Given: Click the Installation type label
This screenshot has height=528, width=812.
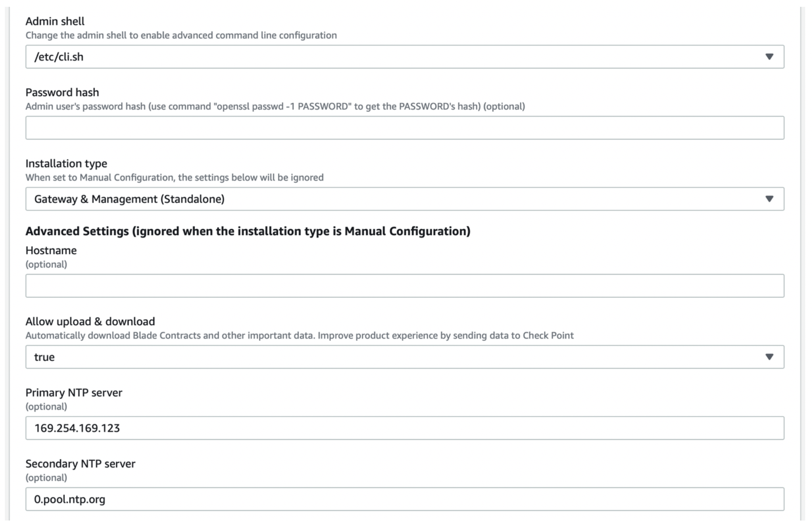Looking at the screenshot, I should pos(66,164).
